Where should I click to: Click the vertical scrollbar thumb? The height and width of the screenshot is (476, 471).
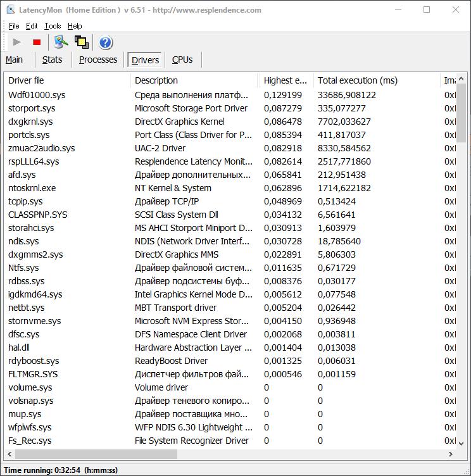(x=462, y=113)
